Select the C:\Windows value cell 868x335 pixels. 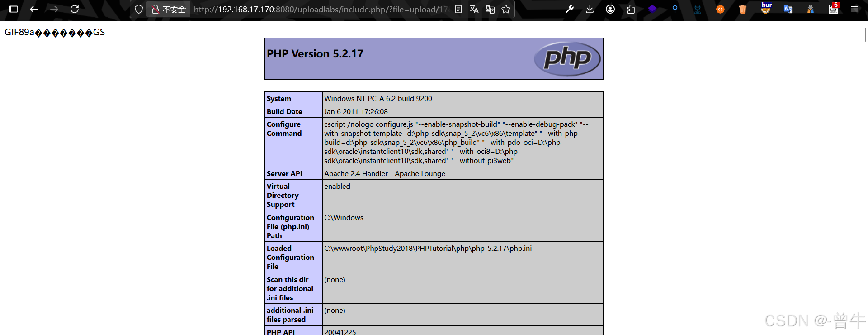click(462, 226)
